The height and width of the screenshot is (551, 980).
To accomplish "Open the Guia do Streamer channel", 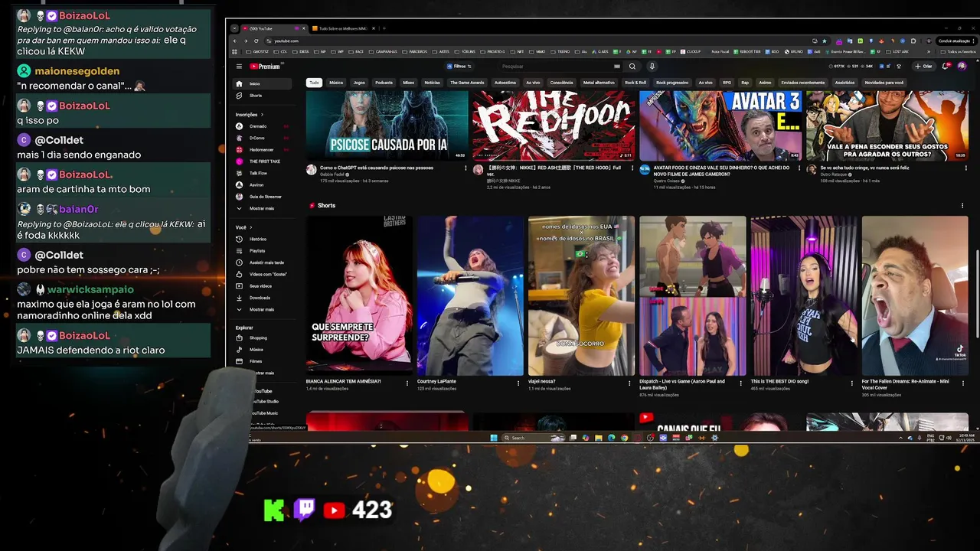I will point(260,197).
